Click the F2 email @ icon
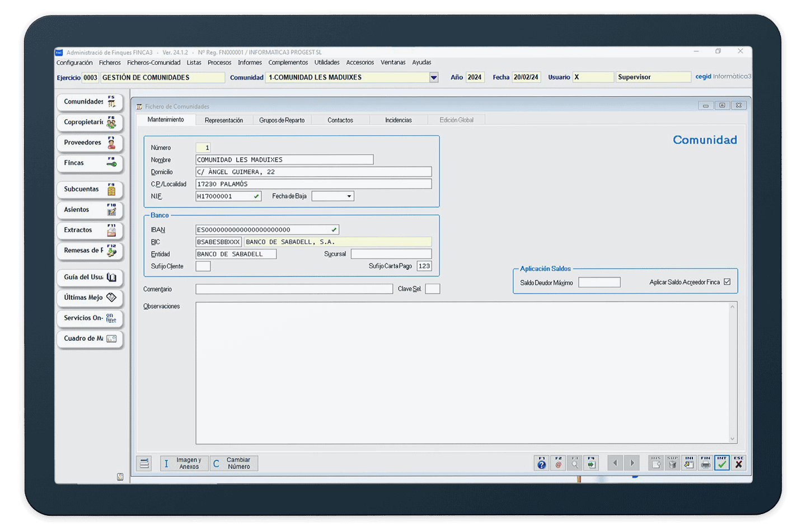806x532 pixels. [x=558, y=463]
